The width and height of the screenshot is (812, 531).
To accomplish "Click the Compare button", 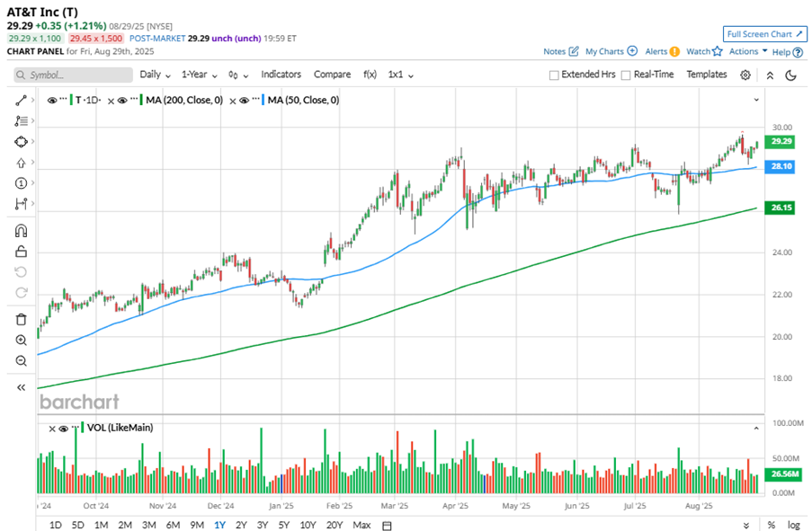I will coord(332,75).
